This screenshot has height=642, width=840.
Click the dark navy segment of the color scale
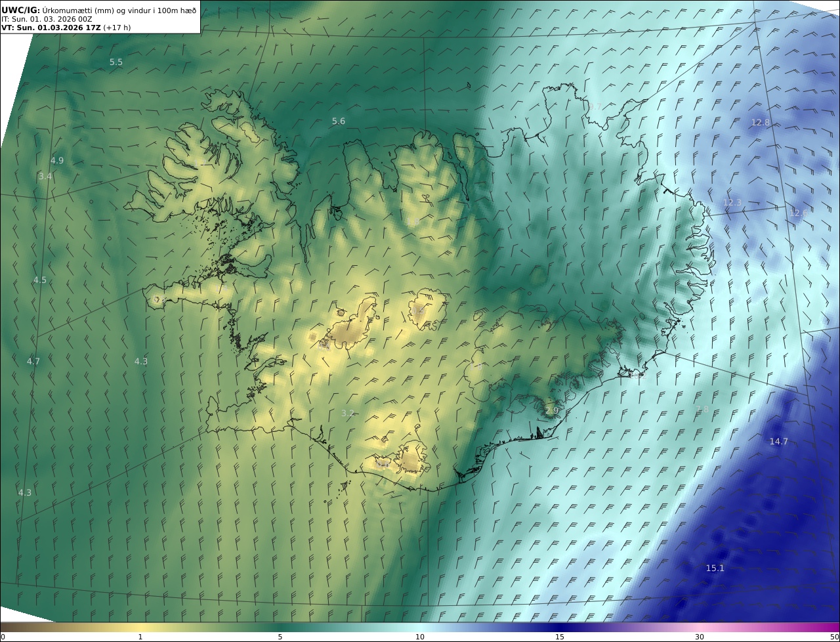coord(560,627)
